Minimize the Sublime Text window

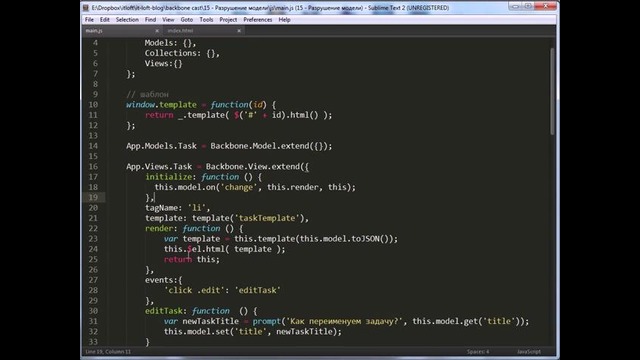(515, 6)
